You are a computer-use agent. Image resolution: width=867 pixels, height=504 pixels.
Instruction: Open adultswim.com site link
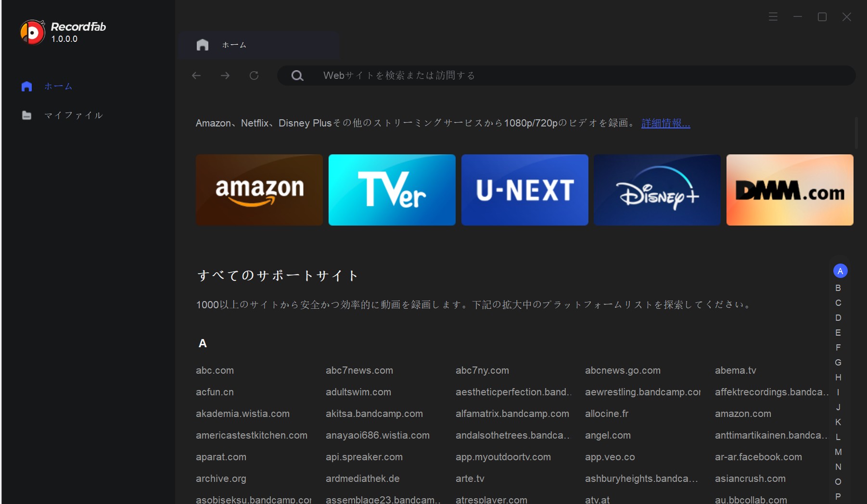358,392
